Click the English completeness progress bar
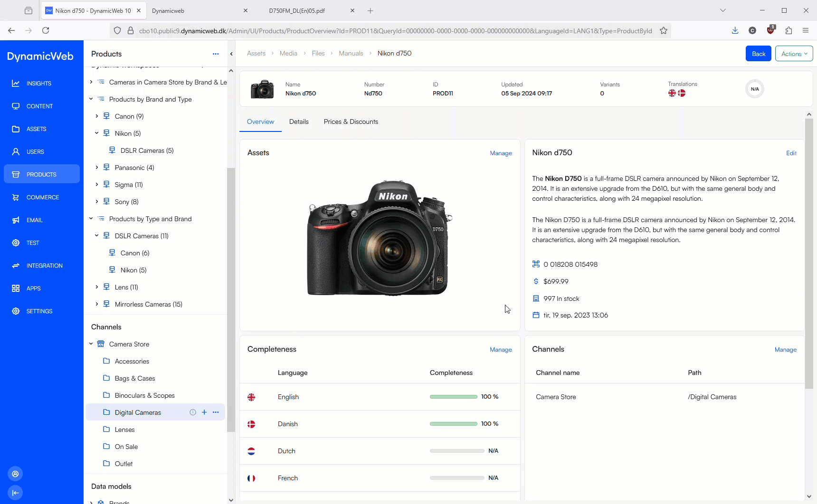 click(x=453, y=397)
